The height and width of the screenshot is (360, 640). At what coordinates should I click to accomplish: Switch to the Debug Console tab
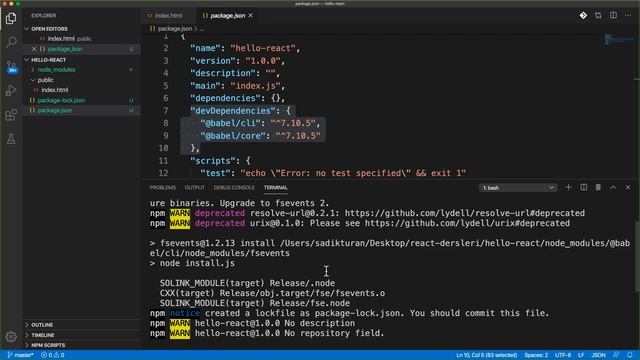pos(234,187)
